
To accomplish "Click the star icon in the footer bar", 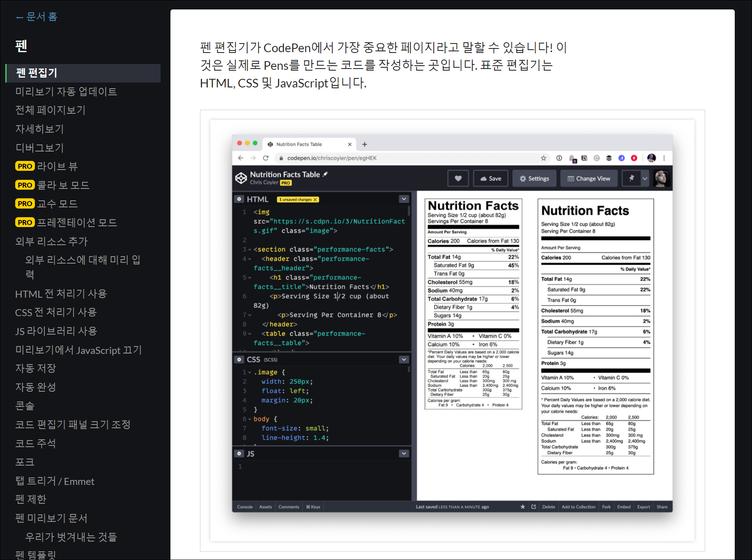I will point(523,507).
